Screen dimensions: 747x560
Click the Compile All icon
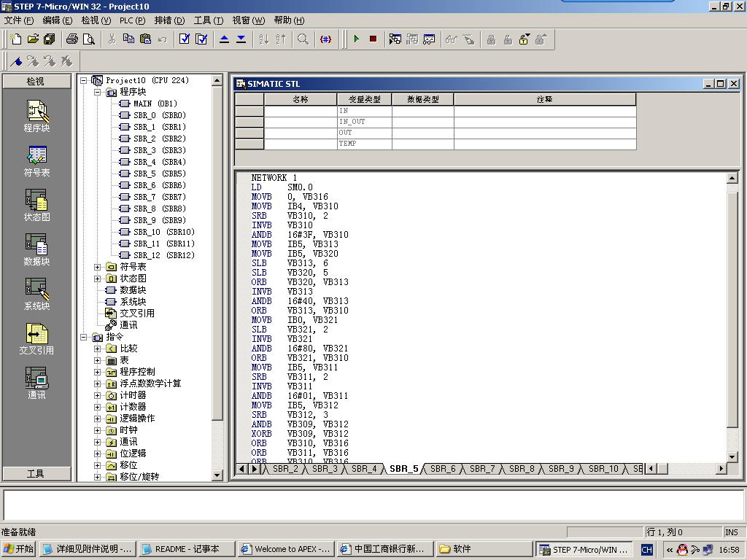pyautogui.click(x=201, y=39)
